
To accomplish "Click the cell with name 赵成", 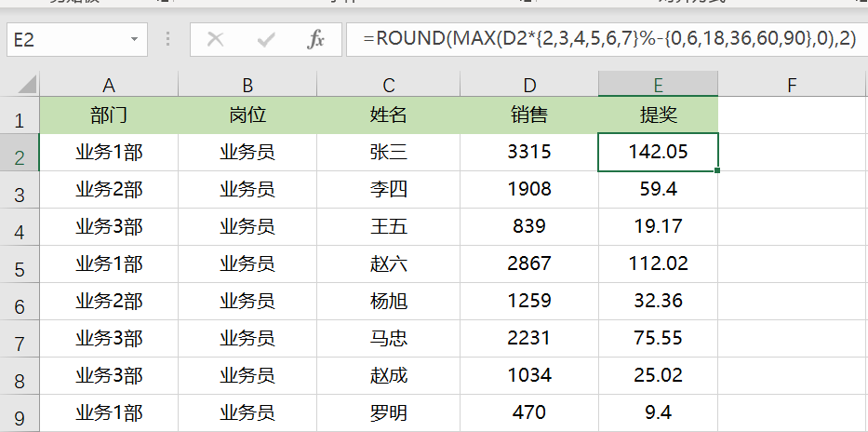I will click(x=389, y=376).
